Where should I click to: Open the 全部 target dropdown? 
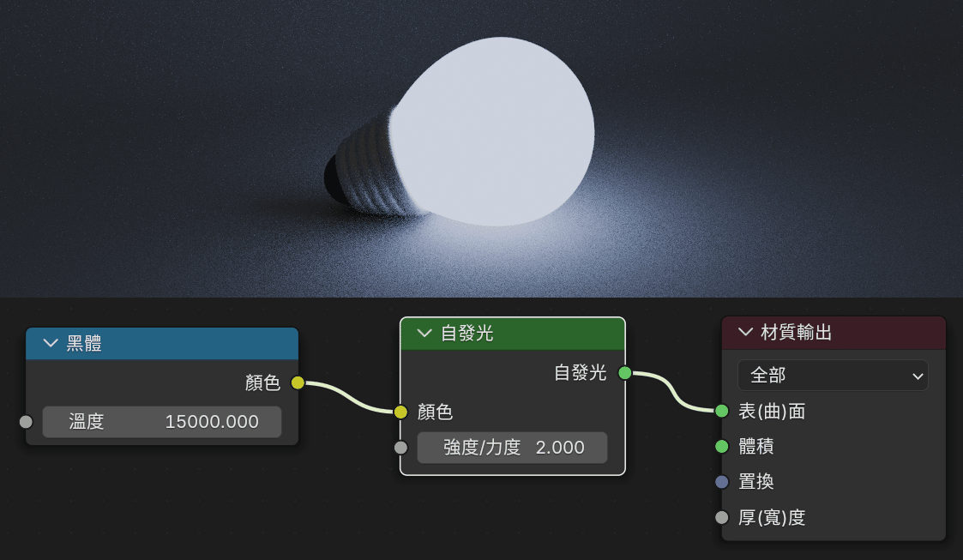tap(833, 375)
